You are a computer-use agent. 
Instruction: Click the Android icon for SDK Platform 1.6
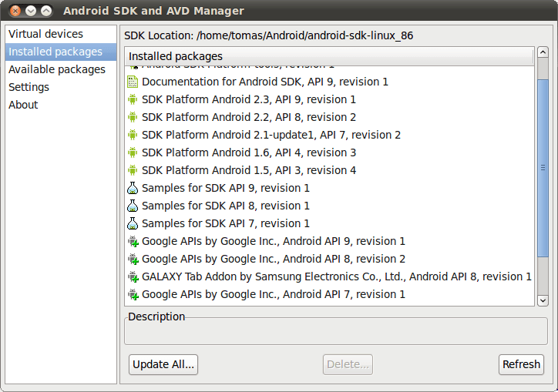[133, 152]
